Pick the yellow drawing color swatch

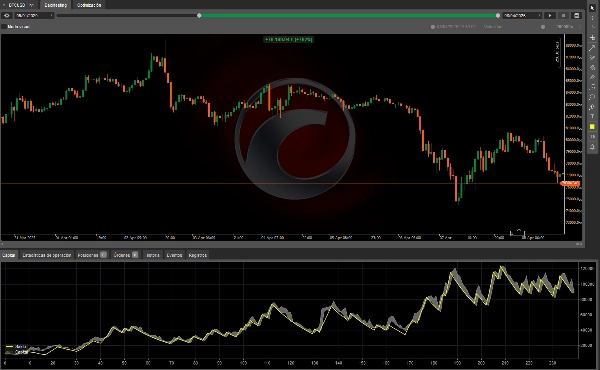point(592,127)
